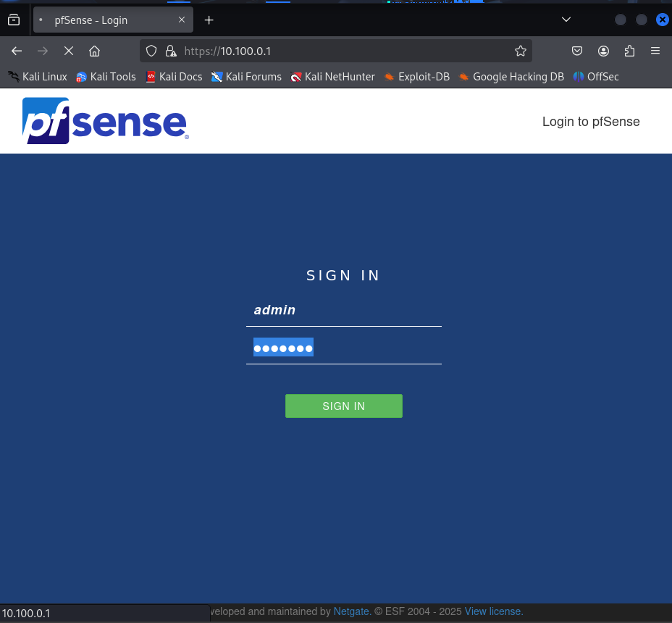
Task: Click the Login to pfSense header text
Action: 591,122
